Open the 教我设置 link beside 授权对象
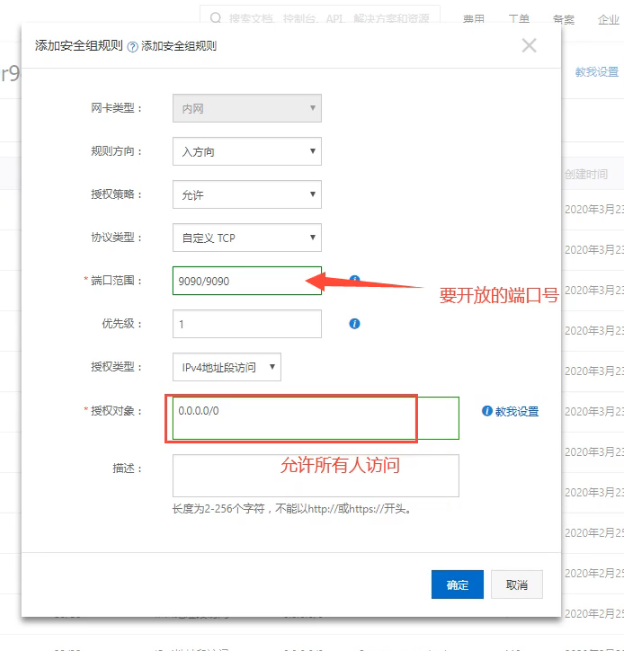The width and height of the screenshot is (624, 651). pos(517,411)
